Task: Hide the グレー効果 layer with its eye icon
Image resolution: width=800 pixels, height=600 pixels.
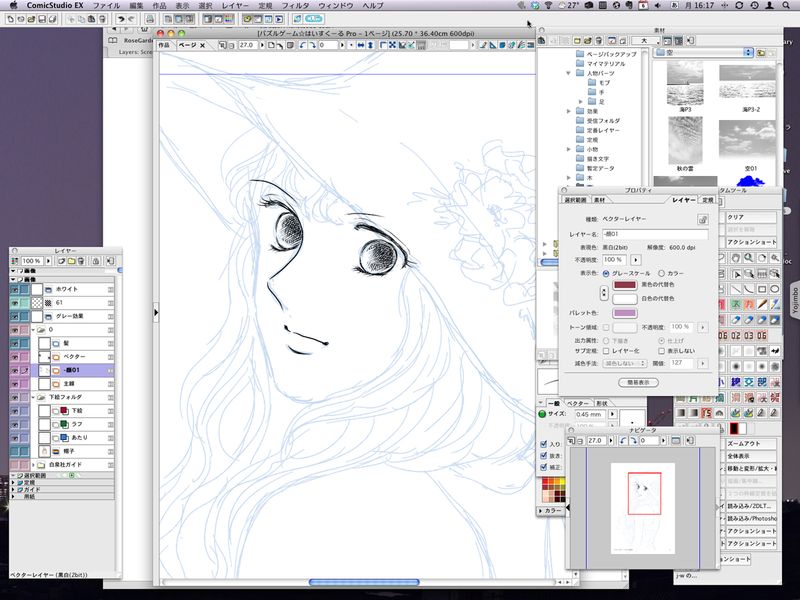Action: click(x=14, y=316)
